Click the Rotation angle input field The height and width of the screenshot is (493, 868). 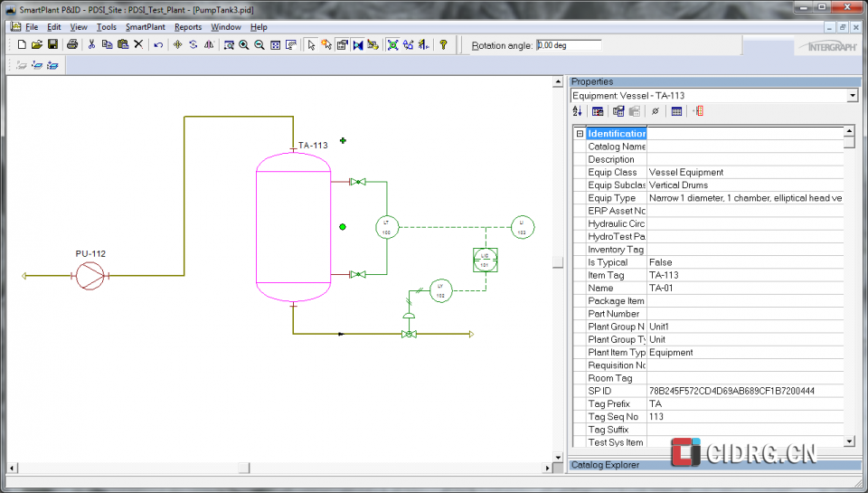(x=569, y=45)
